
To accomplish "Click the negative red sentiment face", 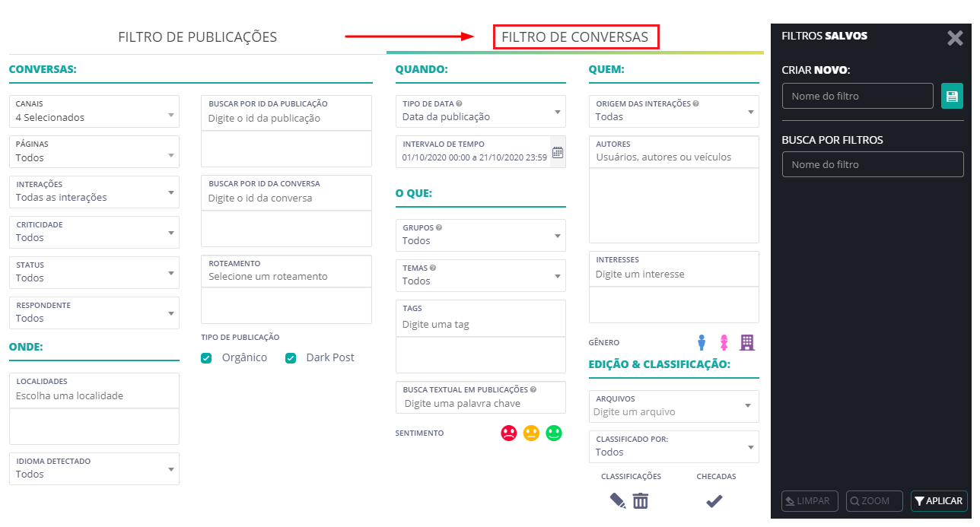I will tap(509, 433).
